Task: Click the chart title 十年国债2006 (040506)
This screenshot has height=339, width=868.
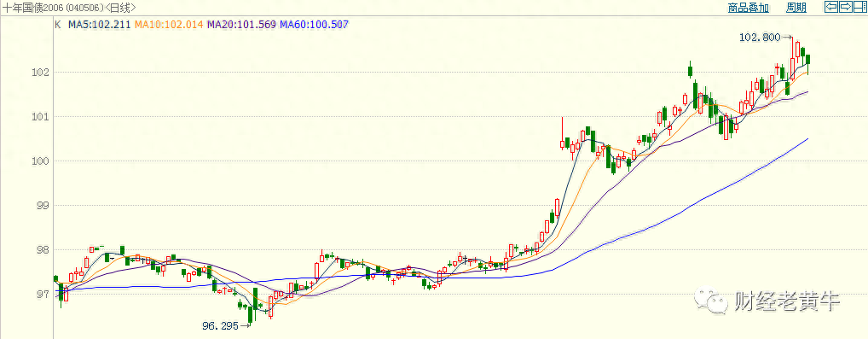Action: pyautogui.click(x=54, y=8)
